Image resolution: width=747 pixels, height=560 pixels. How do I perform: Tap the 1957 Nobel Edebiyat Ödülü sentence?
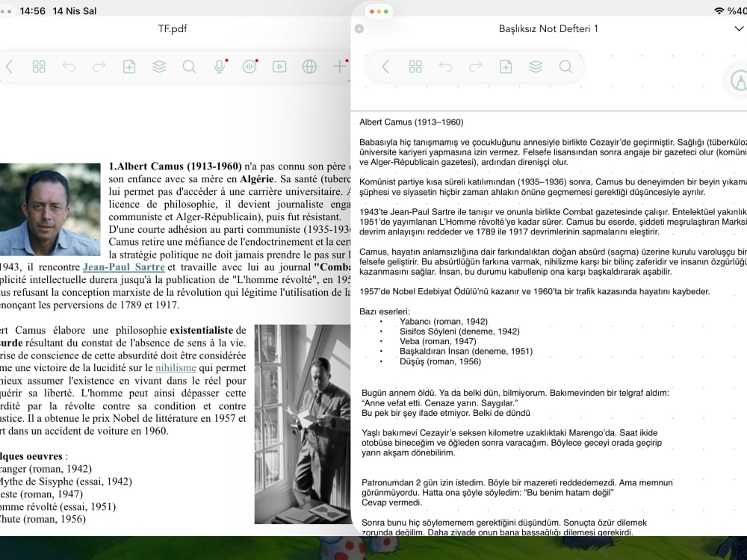click(x=535, y=291)
